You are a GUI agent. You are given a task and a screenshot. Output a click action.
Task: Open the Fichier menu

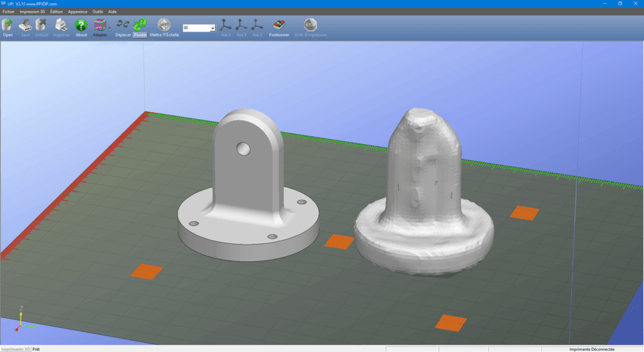(x=8, y=12)
